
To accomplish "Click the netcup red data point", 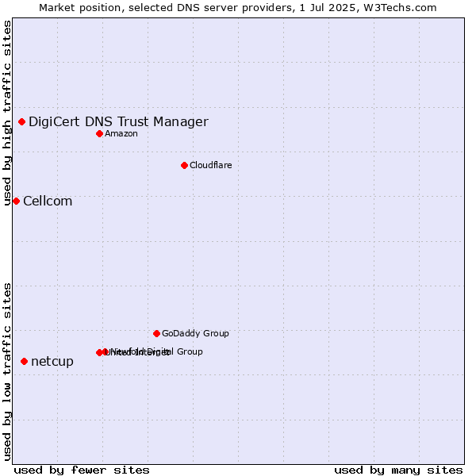I will (25, 361).
